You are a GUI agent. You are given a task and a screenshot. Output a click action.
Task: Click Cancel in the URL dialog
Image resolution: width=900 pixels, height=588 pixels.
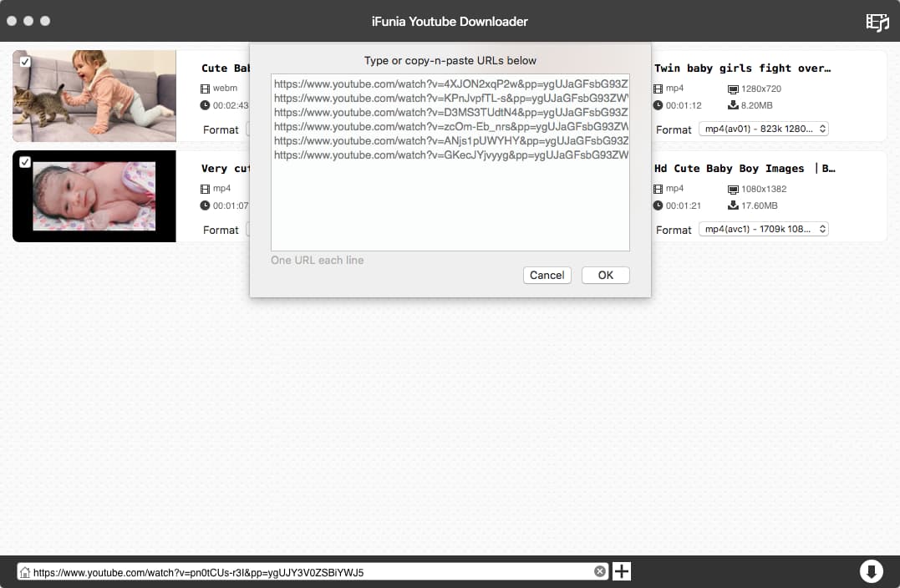[547, 275]
